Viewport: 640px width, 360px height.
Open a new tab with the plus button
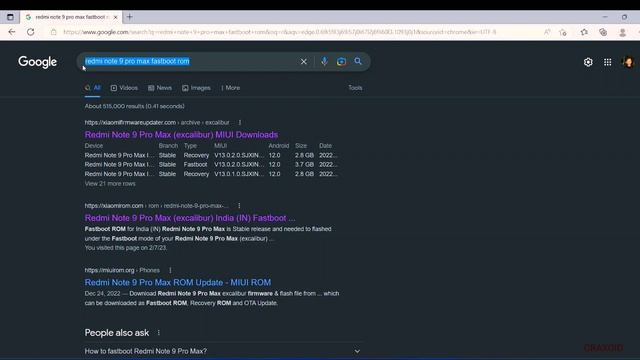(x=129, y=17)
